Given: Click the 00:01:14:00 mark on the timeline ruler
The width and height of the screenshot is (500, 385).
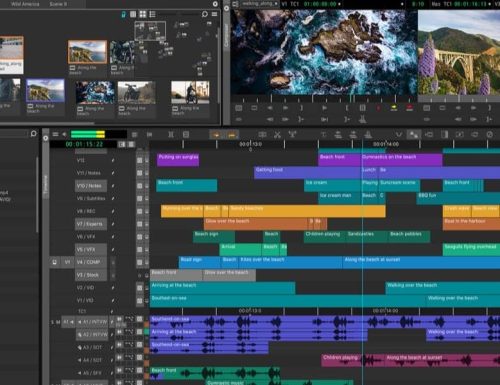Looking at the screenshot, I should (386, 144).
